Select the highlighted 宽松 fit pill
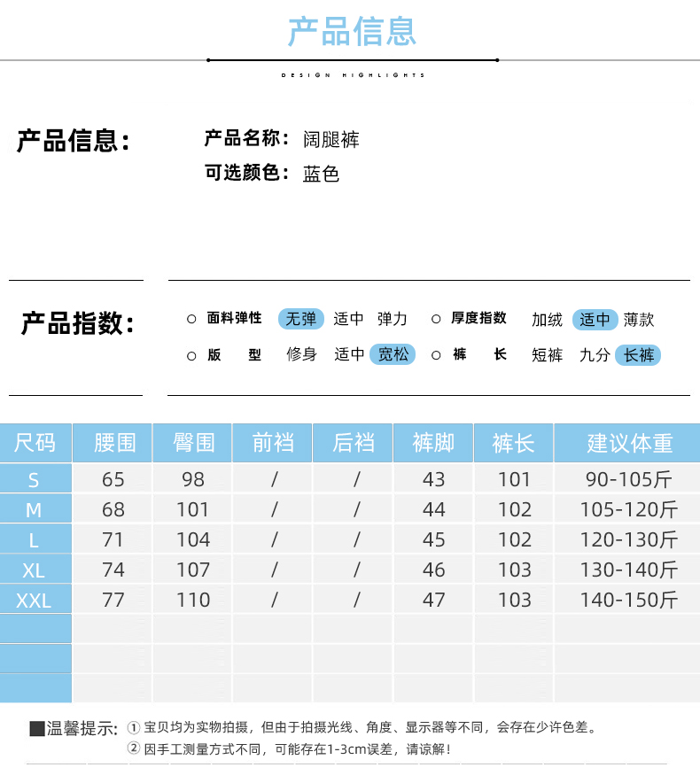Image resolution: width=700 pixels, height=783 pixels. pos(393,354)
